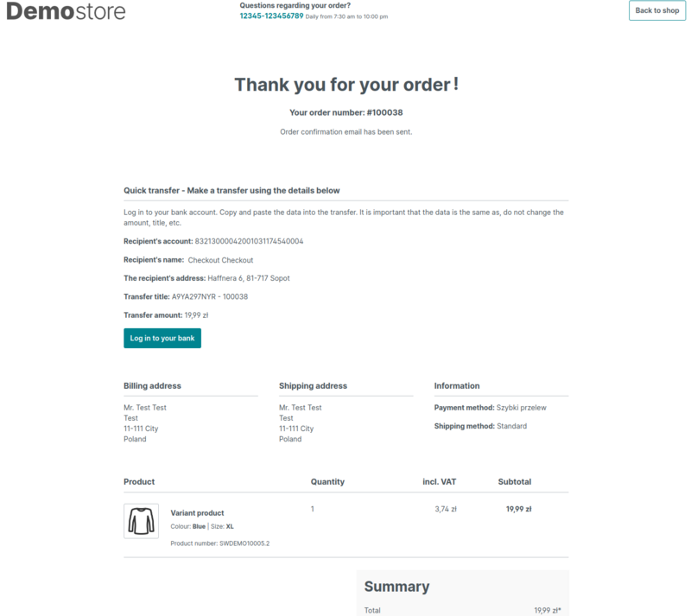Click the shipping method Standard
Screen dimensions: 691x616
(x=511, y=426)
